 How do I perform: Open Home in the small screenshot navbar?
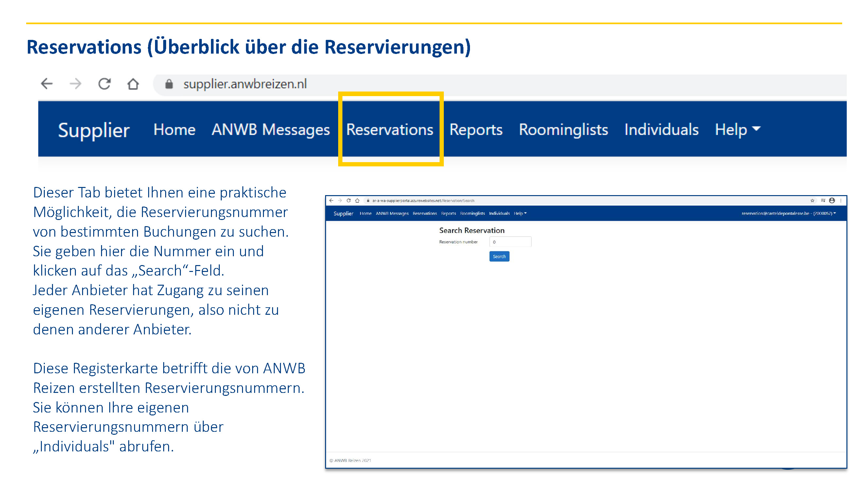pyautogui.click(x=366, y=213)
